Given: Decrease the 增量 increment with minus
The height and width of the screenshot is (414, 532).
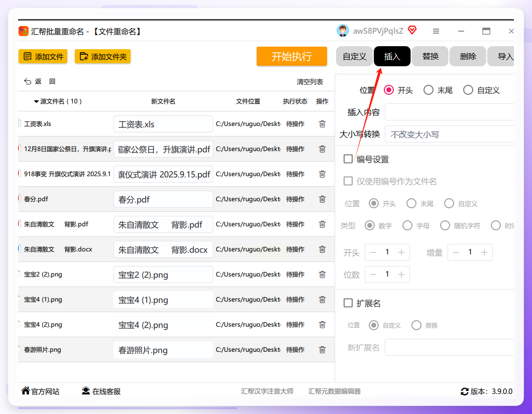Looking at the screenshot, I should [x=456, y=252].
